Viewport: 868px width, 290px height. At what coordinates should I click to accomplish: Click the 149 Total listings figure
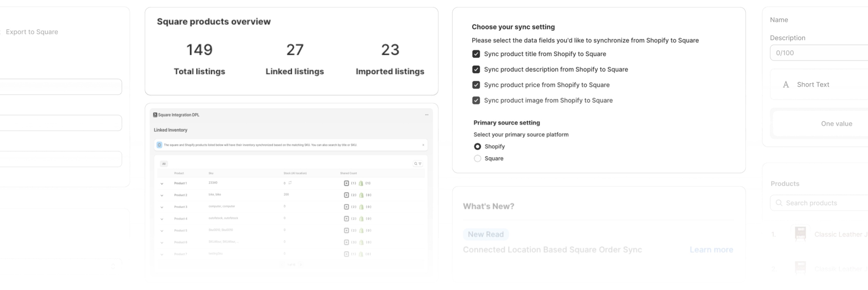tap(199, 50)
